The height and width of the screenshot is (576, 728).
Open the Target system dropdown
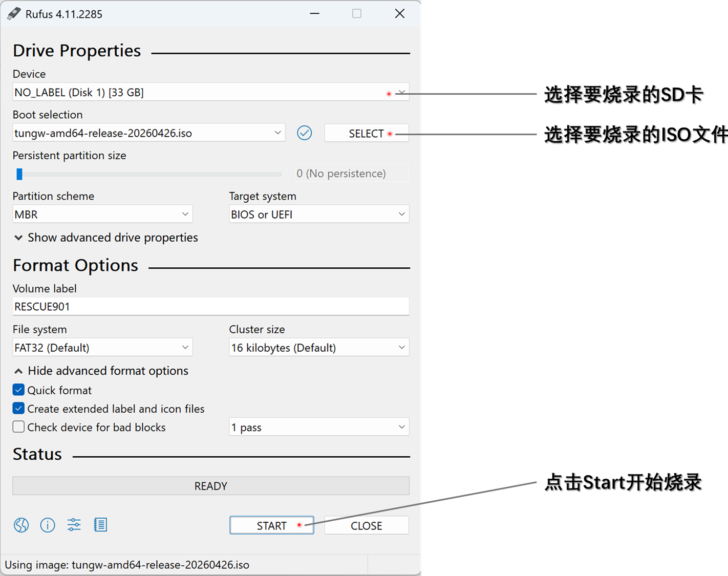[319, 214]
